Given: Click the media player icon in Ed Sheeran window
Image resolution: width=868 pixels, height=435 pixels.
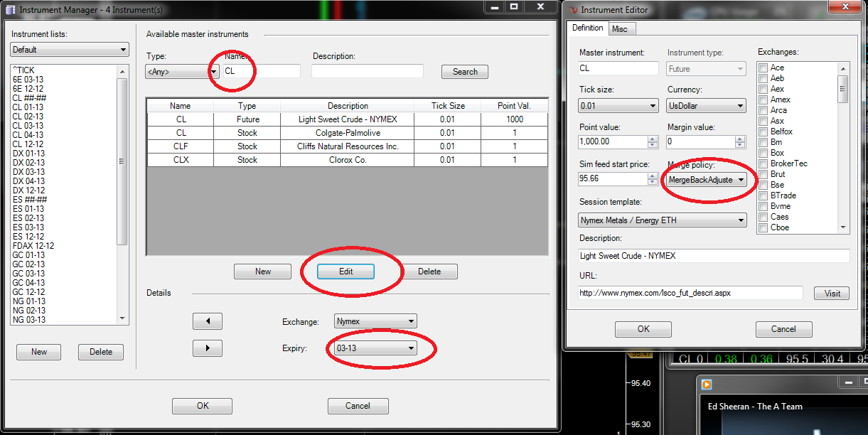Looking at the screenshot, I should point(707,385).
